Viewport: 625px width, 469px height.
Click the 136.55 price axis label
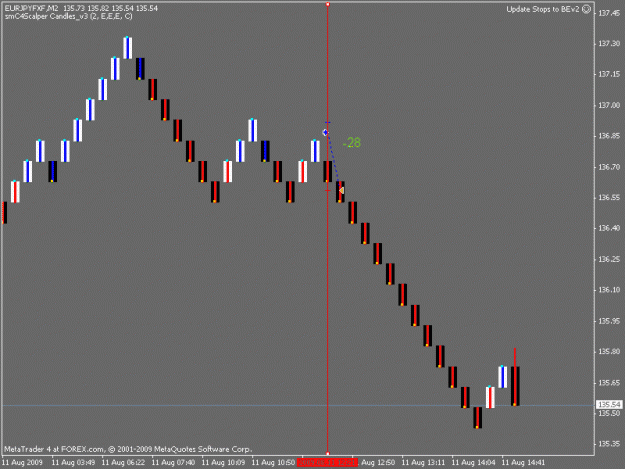click(609, 198)
